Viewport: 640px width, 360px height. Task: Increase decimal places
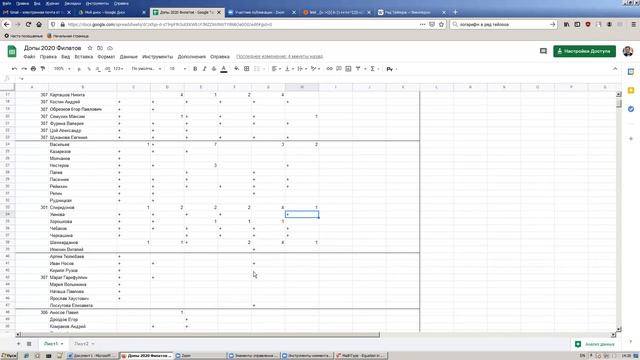[x=108, y=69]
